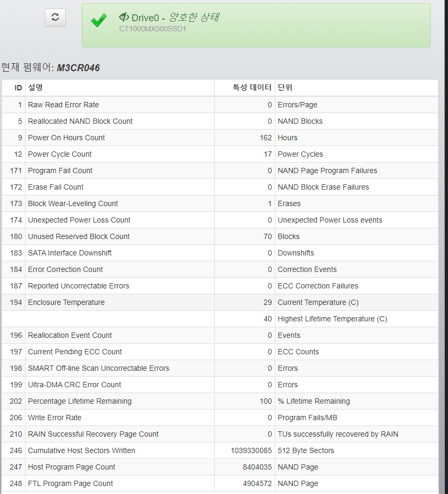Select Current Pending ECC Count row
The width and height of the screenshot is (448, 494).
click(x=219, y=352)
